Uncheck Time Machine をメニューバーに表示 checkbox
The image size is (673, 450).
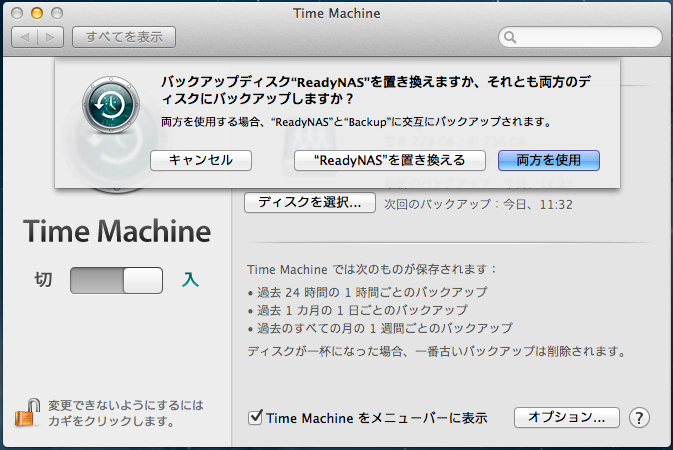[255, 417]
